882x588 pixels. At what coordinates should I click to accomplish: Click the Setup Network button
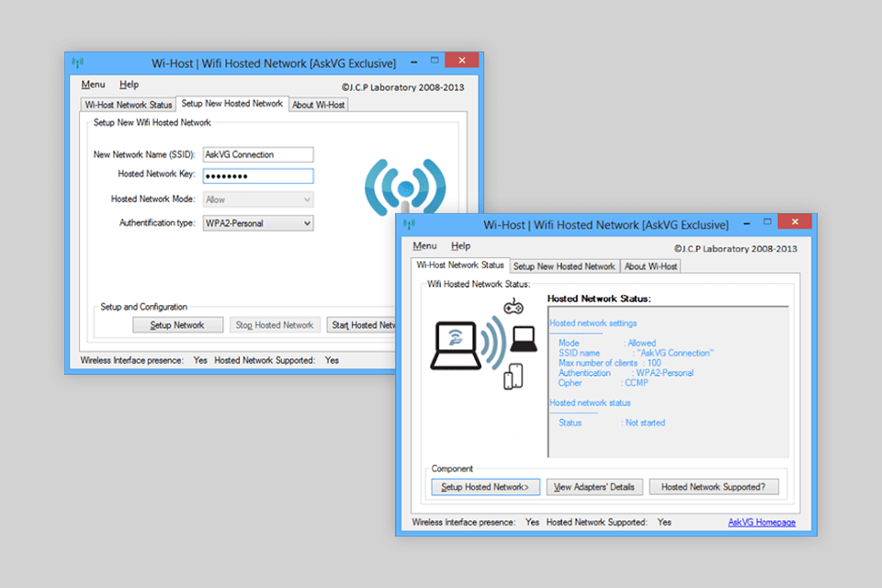[x=177, y=325]
